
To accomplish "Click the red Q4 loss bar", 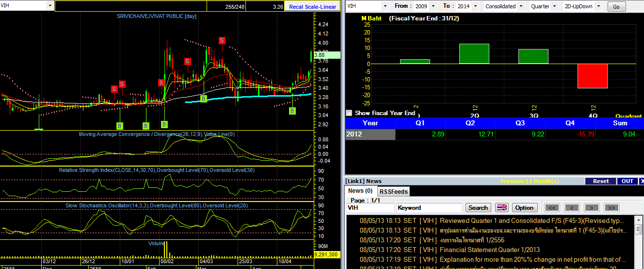I will coord(592,76).
